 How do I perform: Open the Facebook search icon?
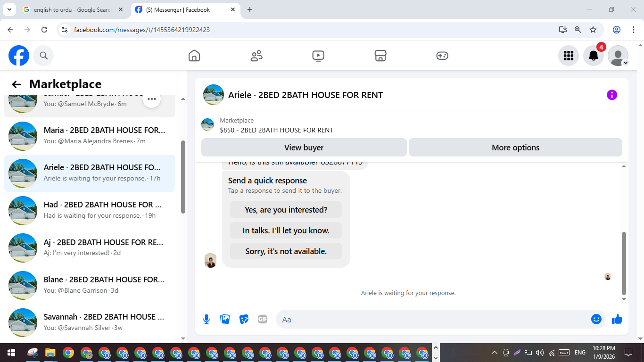click(43, 56)
